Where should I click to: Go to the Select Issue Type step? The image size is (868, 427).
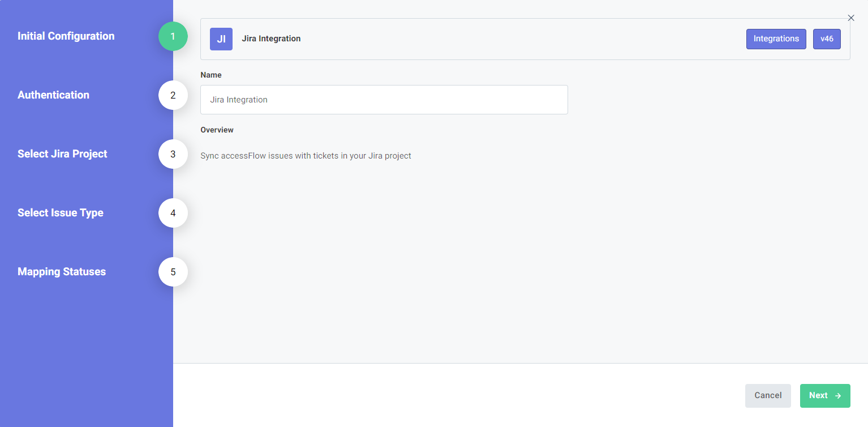60,213
